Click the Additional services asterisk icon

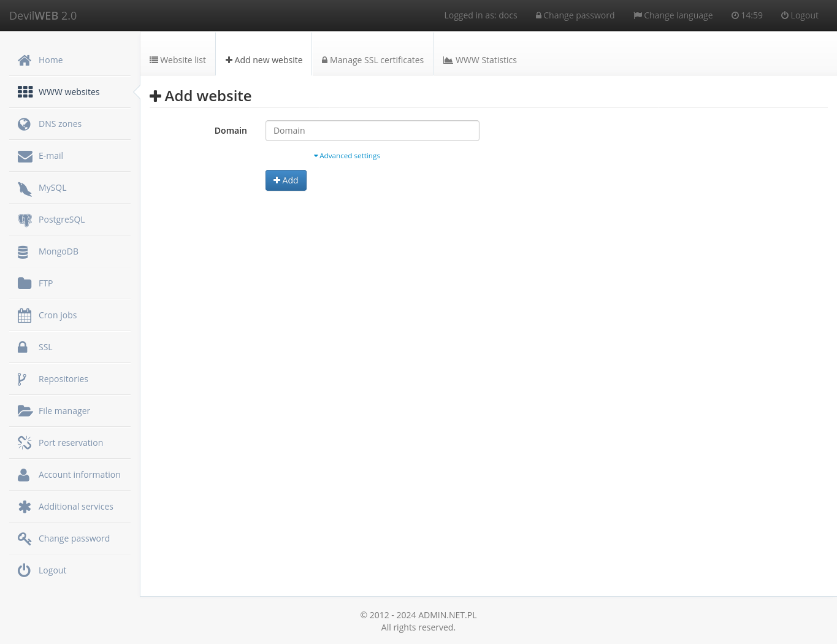tap(25, 506)
